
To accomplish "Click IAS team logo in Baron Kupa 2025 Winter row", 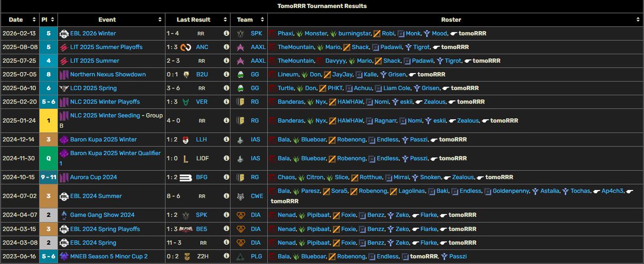I will pyautogui.click(x=240, y=140).
